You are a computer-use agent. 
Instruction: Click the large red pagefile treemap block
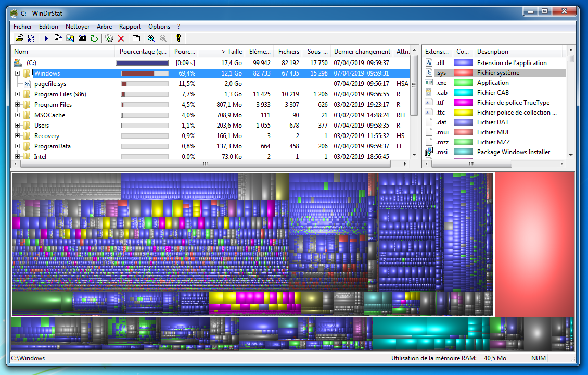point(535,244)
